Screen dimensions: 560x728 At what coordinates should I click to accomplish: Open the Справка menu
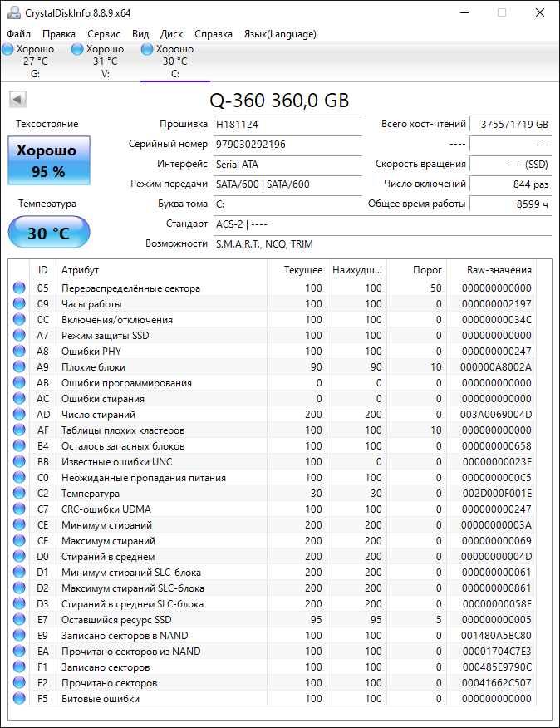coord(214,34)
